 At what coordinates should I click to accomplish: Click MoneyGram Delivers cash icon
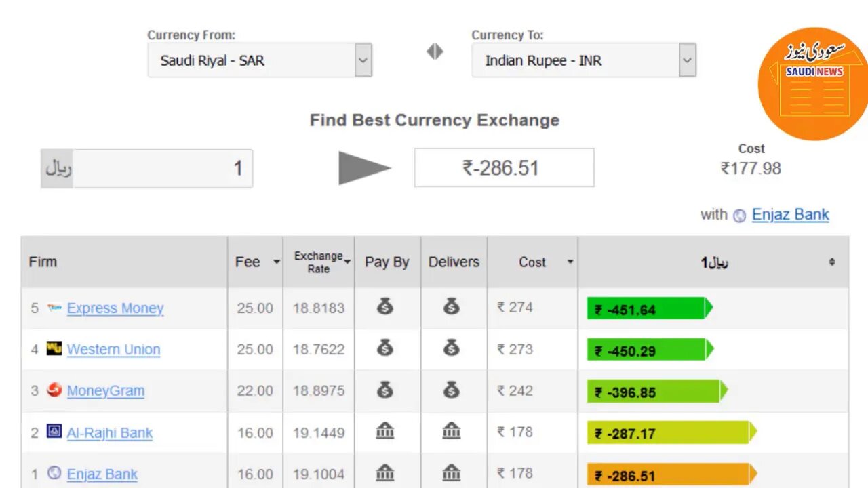point(452,389)
